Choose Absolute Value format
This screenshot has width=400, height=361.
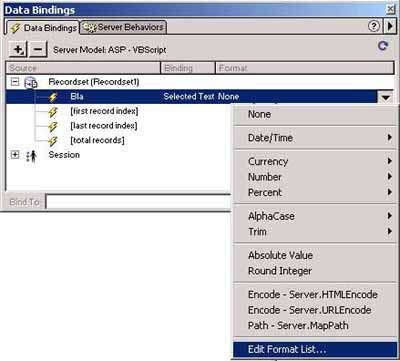pyautogui.click(x=315, y=255)
